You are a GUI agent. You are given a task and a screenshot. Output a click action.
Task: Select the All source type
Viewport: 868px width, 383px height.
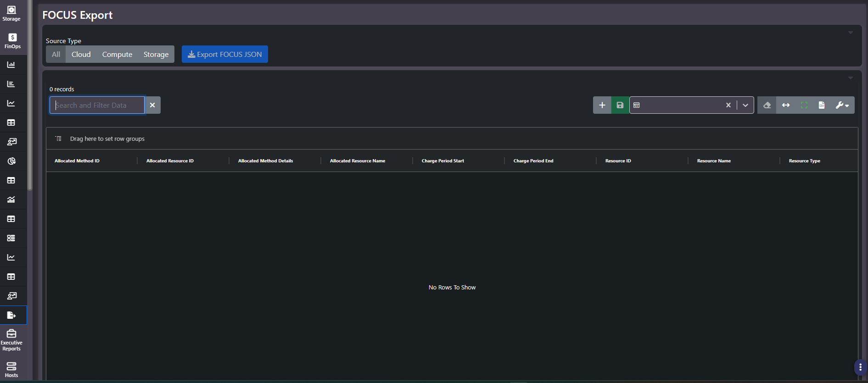click(56, 54)
